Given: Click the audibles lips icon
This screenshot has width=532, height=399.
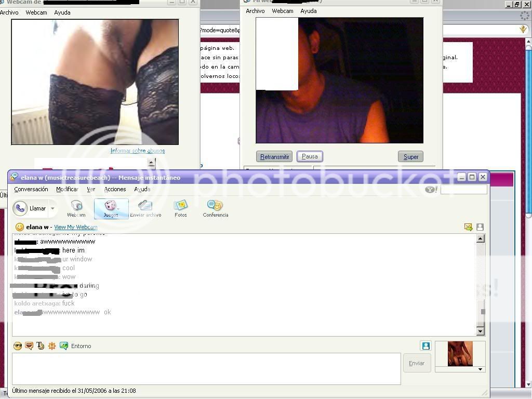Looking at the screenshot, I should pyautogui.click(x=29, y=345).
